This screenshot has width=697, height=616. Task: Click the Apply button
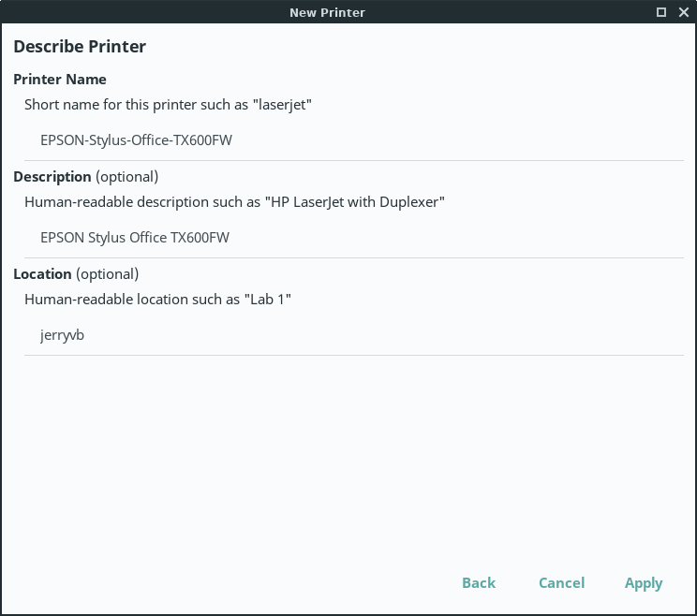(644, 583)
